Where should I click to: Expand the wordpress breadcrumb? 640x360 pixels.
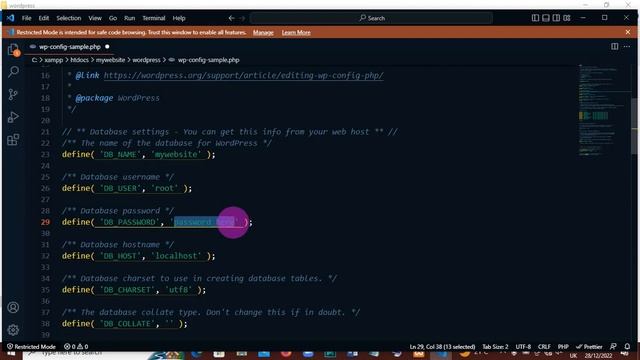(146, 60)
